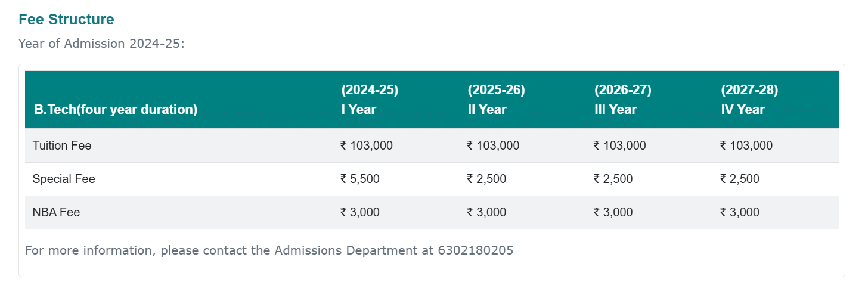This screenshot has width=868, height=291.
Task: Click the I Year Tuition Fee amount
Action: [367, 145]
